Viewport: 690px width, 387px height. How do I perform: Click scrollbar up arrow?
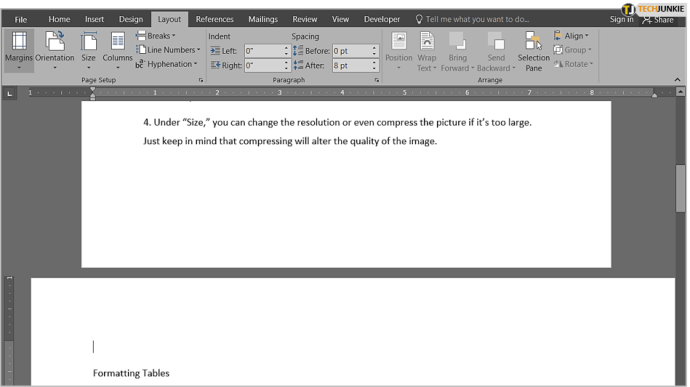pos(680,92)
